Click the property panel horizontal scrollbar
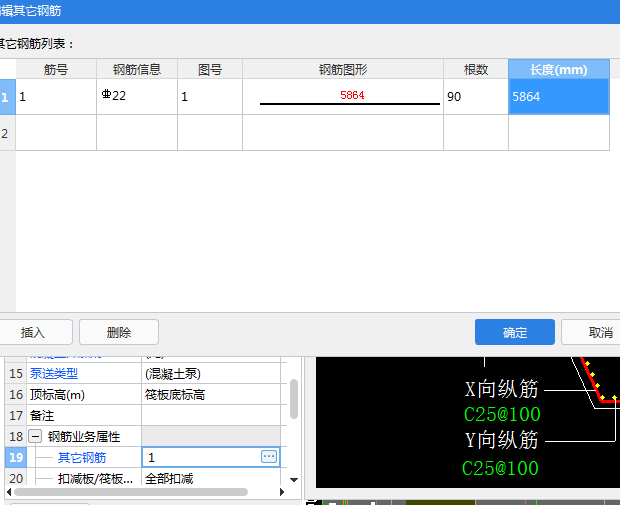The height and width of the screenshot is (505, 620). point(131,492)
